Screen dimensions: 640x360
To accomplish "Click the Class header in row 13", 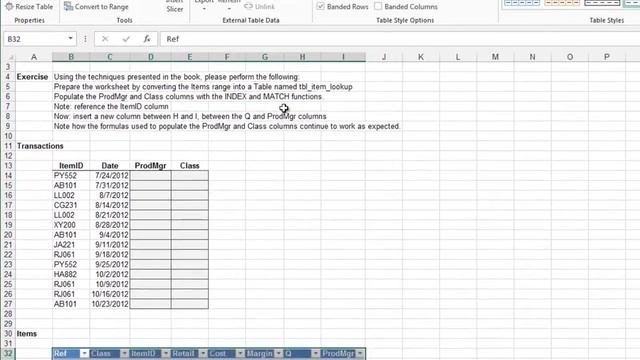I will pos(190,166).
